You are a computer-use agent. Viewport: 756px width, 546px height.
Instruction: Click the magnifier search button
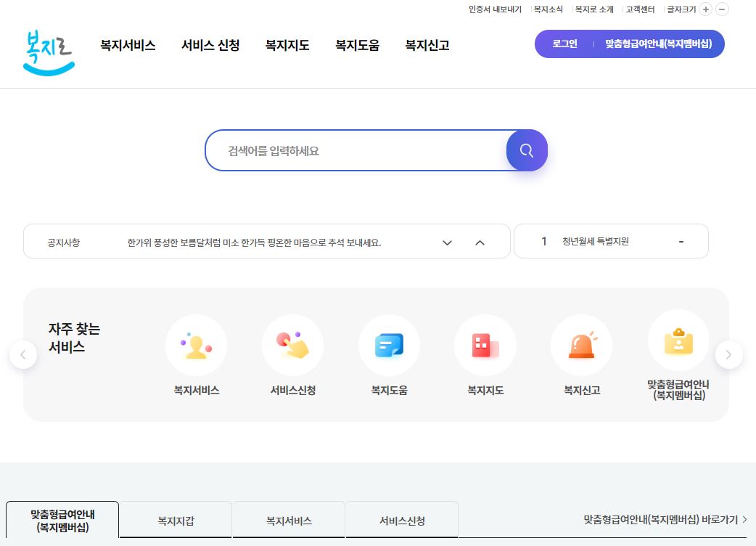click(x=527, y=150)
